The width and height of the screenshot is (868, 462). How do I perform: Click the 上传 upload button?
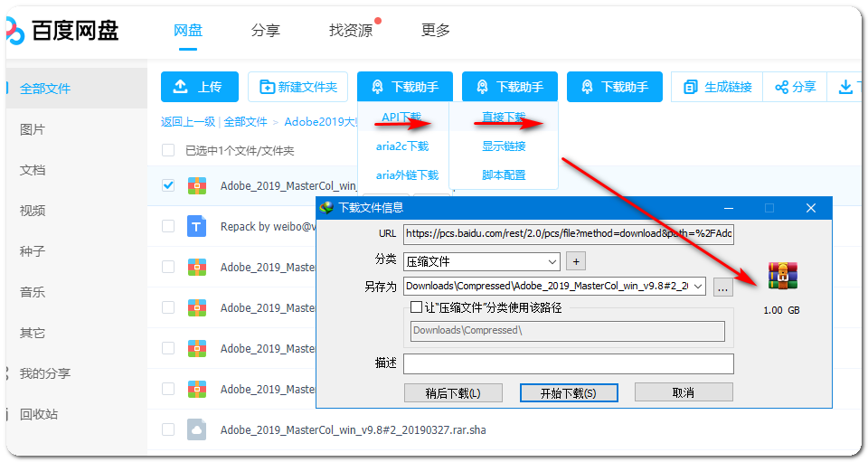199,87
